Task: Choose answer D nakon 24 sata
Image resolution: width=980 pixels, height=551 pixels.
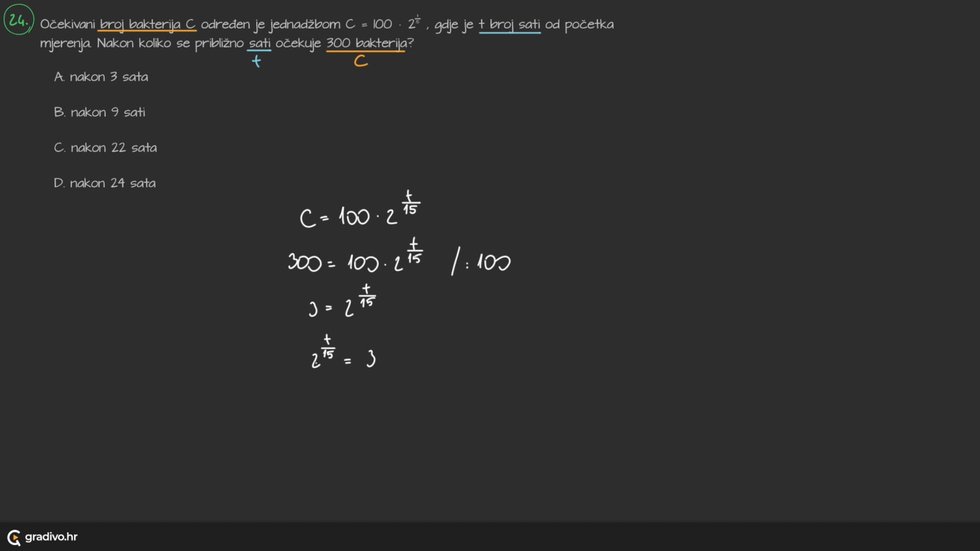Action: (105, 183)
